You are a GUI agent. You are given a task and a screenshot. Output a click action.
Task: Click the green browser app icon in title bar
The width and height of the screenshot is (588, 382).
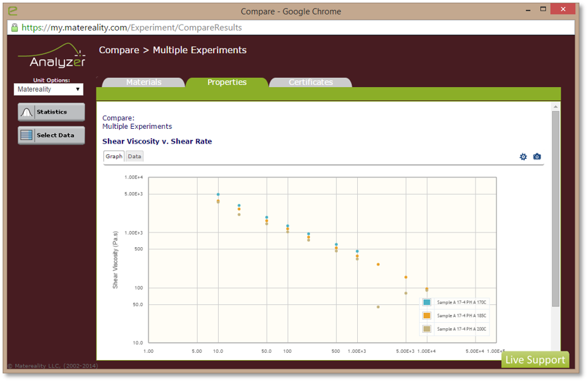13,11
